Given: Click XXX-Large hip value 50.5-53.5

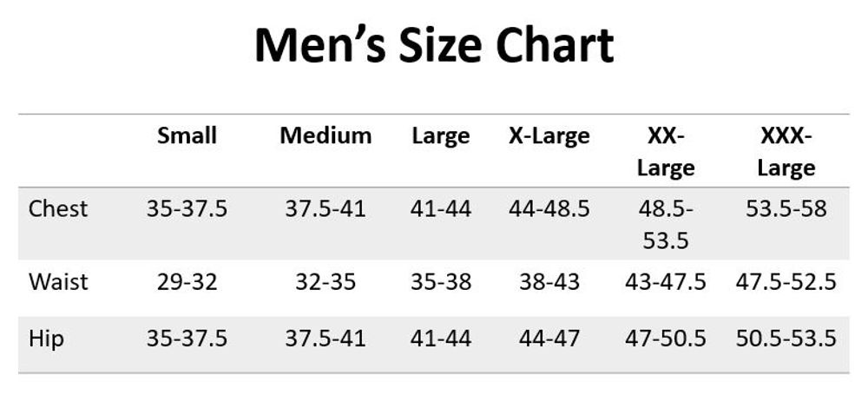Looking at the screenshot, I should pyautogui.click(x=786, y=338).
